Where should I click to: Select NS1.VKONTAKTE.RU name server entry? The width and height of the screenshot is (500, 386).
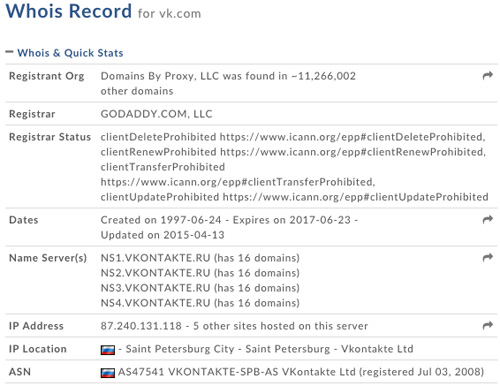[200, 258]
